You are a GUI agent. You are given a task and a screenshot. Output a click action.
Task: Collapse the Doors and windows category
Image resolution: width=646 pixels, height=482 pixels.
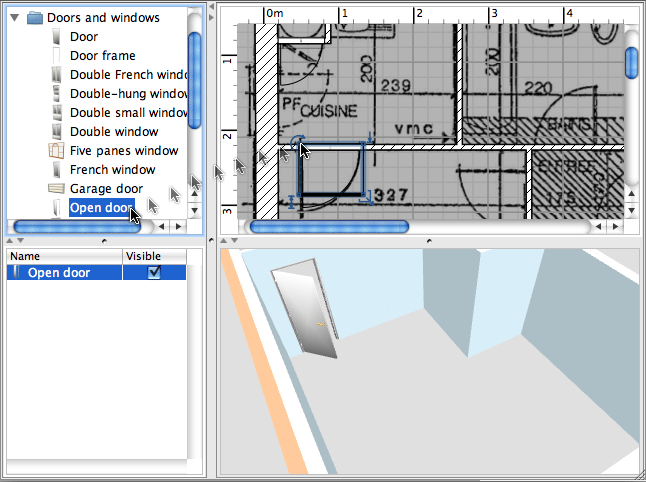[x=15, y=18]
